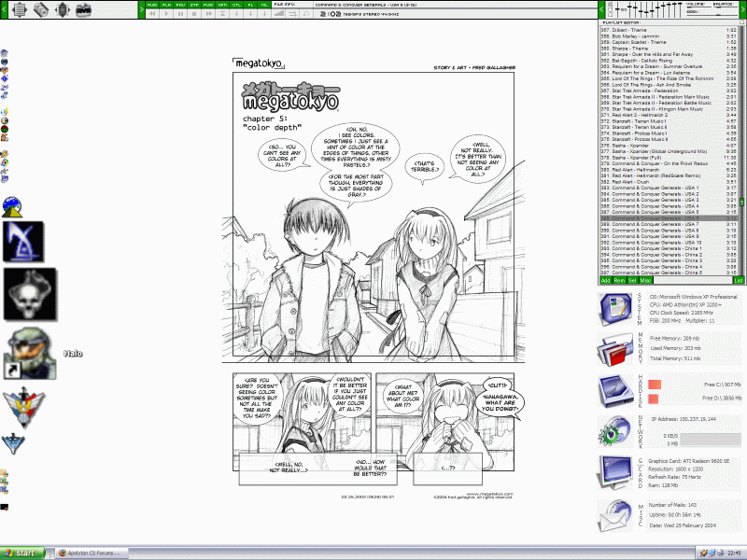Click the Network shield icon
This screenshot has width=747, height=560.
point(614,431)
